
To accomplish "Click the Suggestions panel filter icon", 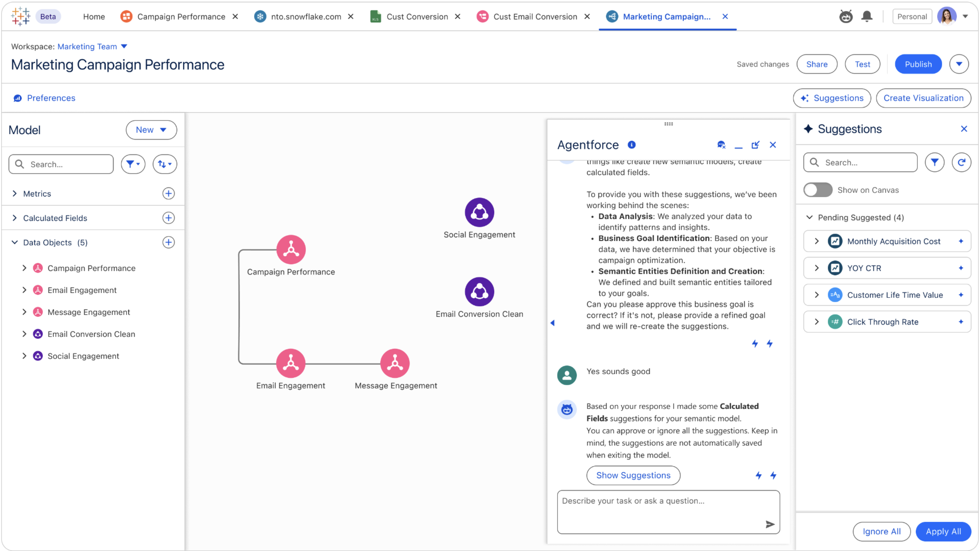I will [x=934, y=162].
